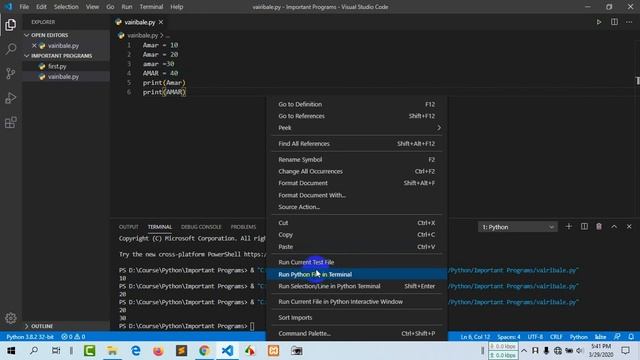
Task: Choose Go to Definition
Action: coord(357,104)
